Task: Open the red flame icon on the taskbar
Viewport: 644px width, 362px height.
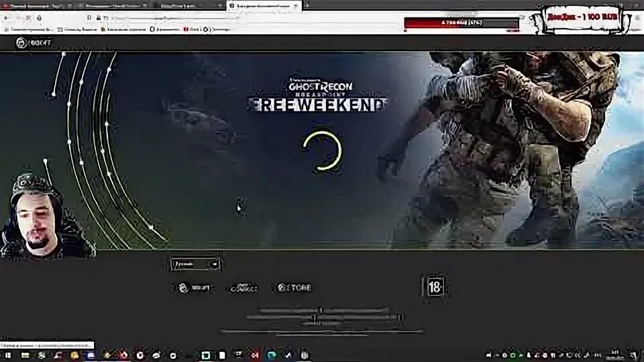Action: (123, 355)
